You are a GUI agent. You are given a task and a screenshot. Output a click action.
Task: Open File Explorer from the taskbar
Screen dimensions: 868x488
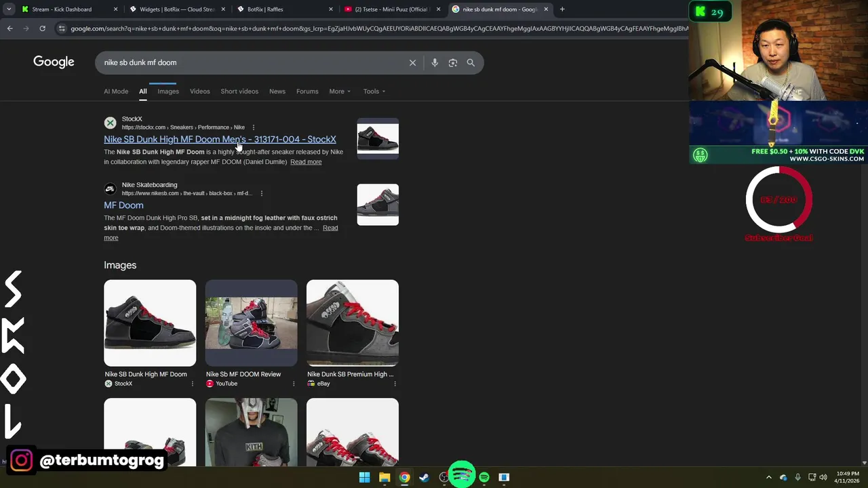coord(384,477)
